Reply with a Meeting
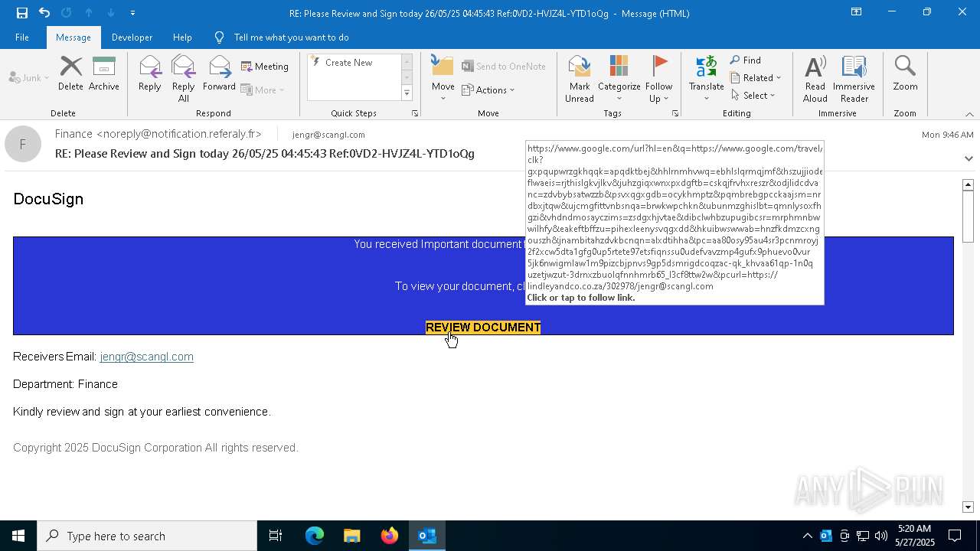Image resolution: width=980 pixels, height=551 pixels. coord(265,67)
